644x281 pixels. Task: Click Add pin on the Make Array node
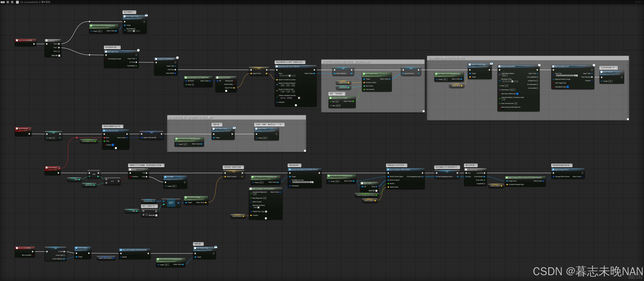tap(373, 191)
